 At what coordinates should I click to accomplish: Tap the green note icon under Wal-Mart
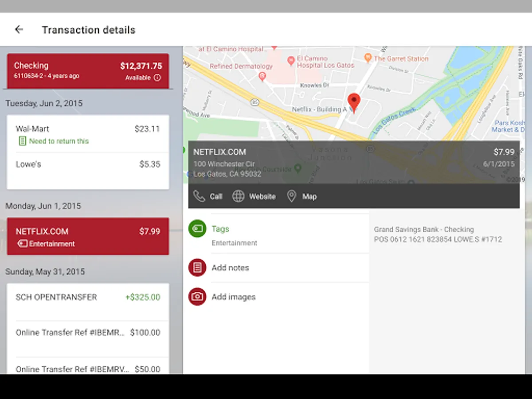tap(22, 141)
